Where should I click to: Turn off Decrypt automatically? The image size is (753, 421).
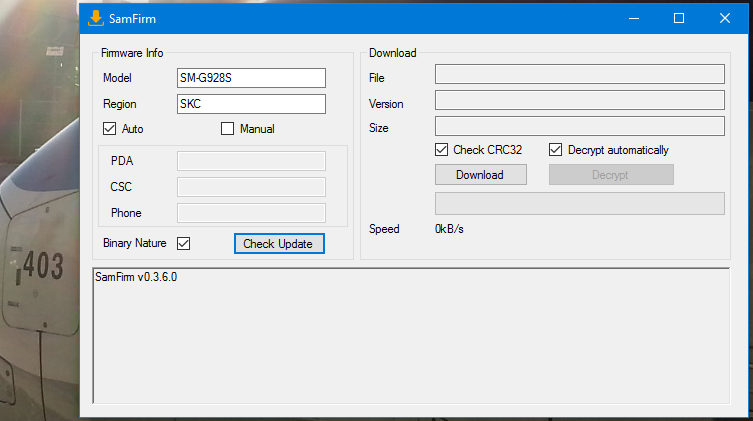556,150
